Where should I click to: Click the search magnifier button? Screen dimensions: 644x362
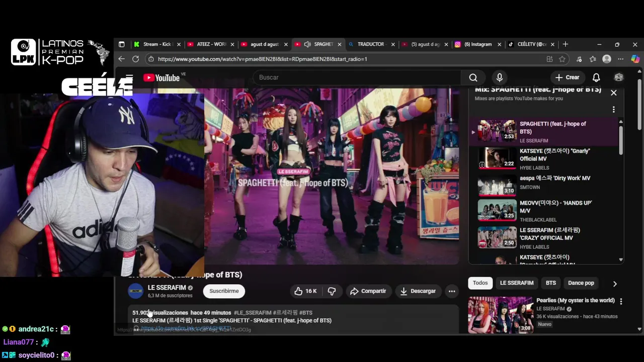click(x=473, y=77)
